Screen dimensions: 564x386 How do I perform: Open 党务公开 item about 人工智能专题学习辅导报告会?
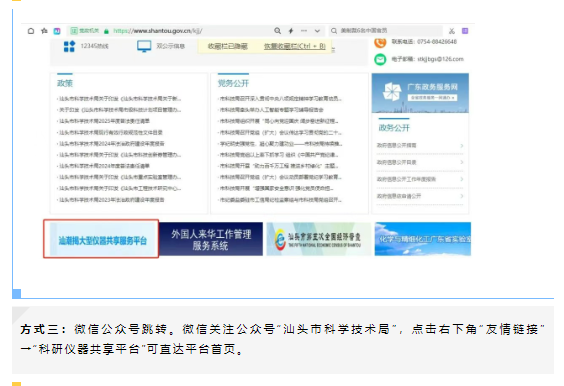pyautogui.click(x=272, y=110)
